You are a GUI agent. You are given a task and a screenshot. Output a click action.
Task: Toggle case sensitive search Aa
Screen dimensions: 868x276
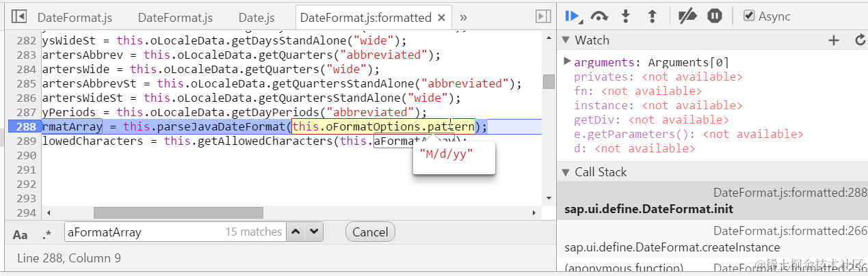21,234
